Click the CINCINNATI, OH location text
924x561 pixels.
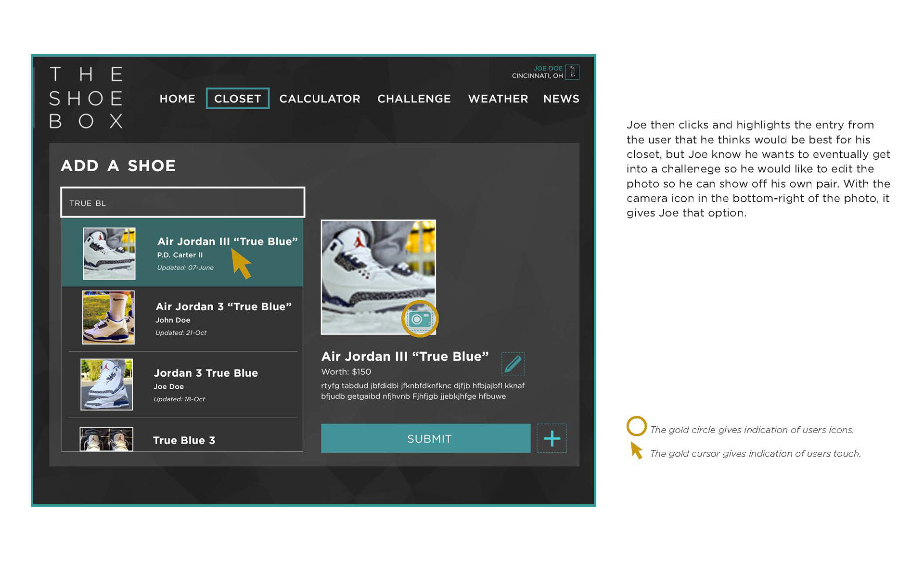(538, 76)
